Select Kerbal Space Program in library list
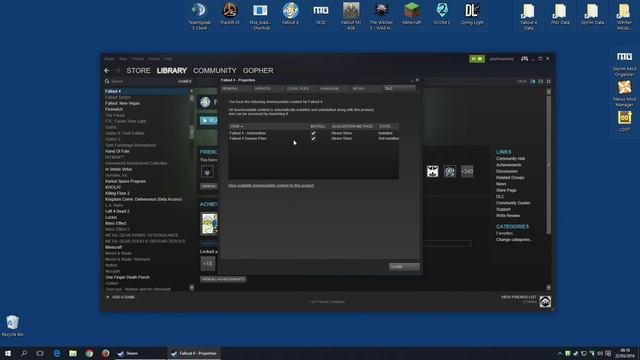This screenshot has width=640, height=360. [125, 181]
